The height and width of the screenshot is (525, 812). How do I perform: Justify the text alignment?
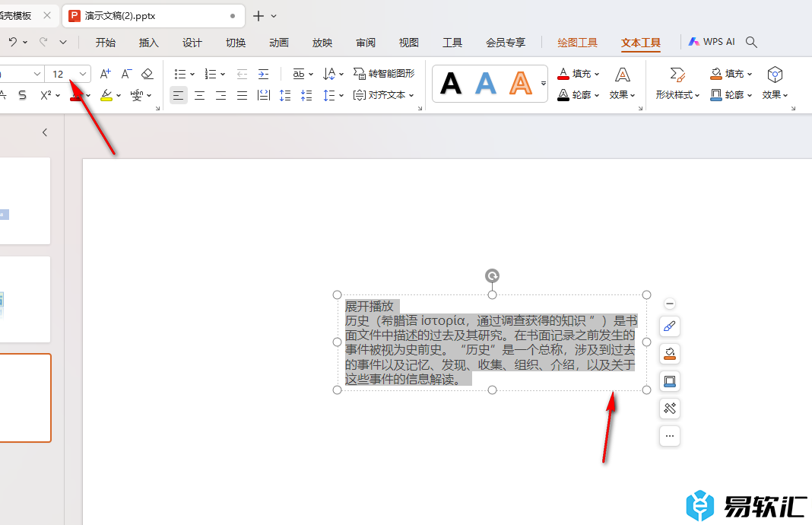point(242,95)
